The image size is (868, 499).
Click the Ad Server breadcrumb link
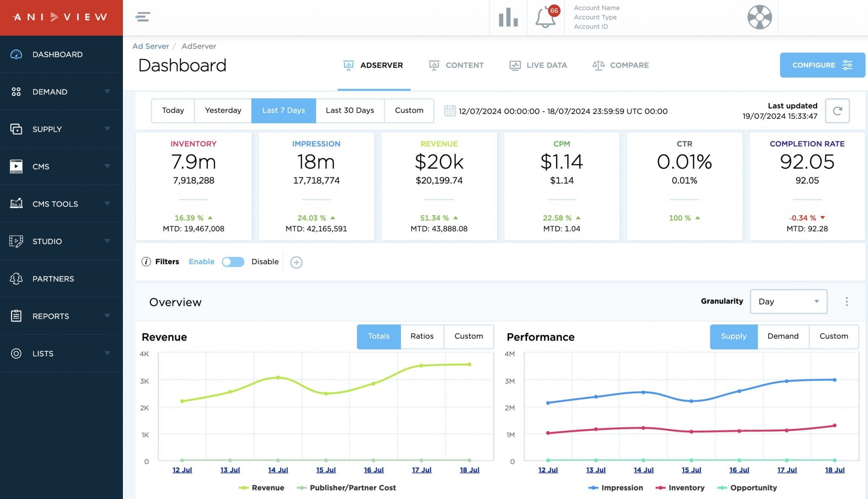(x=150, y=46)
